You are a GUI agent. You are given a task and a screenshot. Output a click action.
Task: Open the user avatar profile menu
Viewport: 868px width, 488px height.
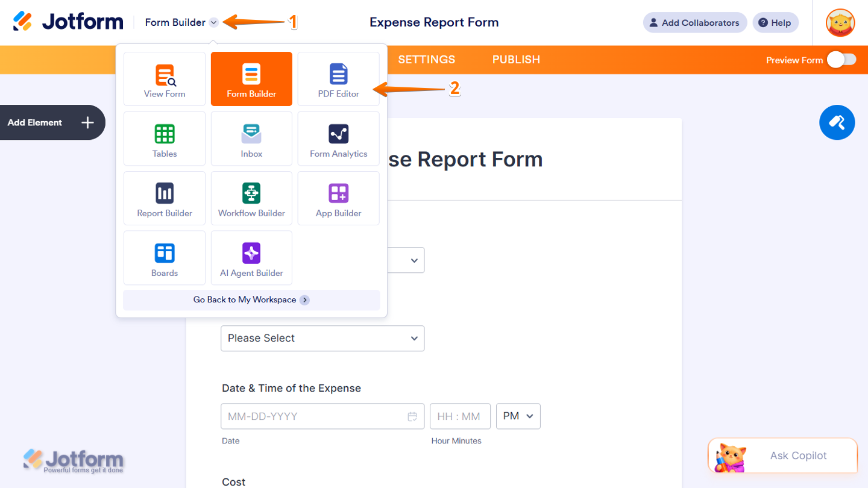[x=840, y=23]
